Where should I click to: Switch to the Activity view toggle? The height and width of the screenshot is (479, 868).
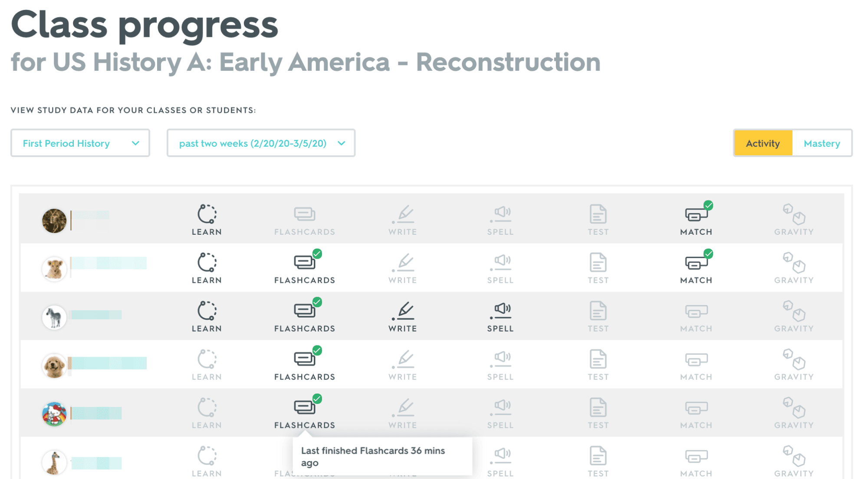763,143
